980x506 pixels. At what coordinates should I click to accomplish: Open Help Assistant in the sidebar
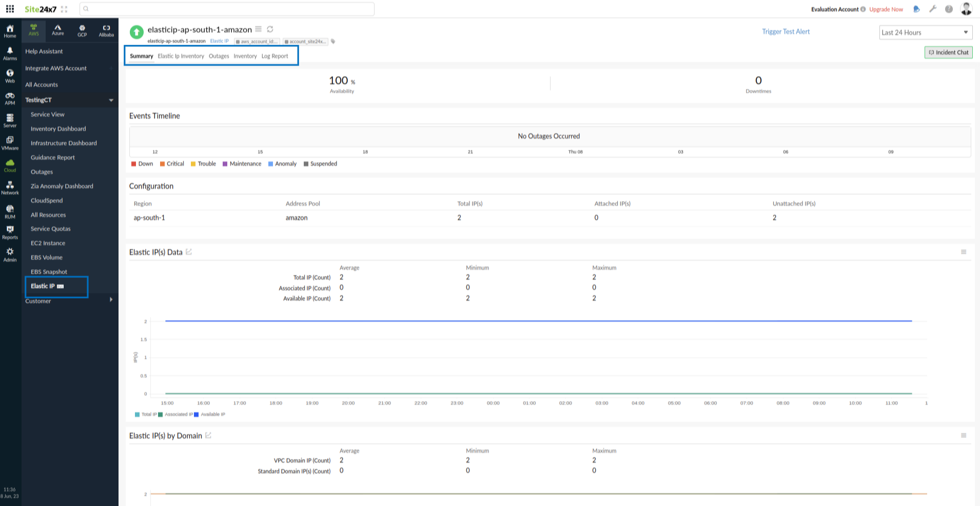[x=44, y=51]
